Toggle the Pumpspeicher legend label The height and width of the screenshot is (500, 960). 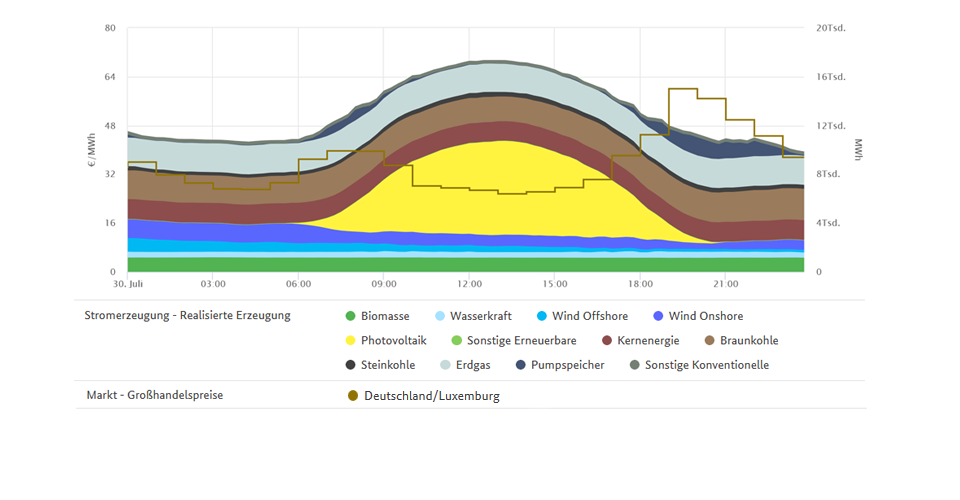coord(568,365)
